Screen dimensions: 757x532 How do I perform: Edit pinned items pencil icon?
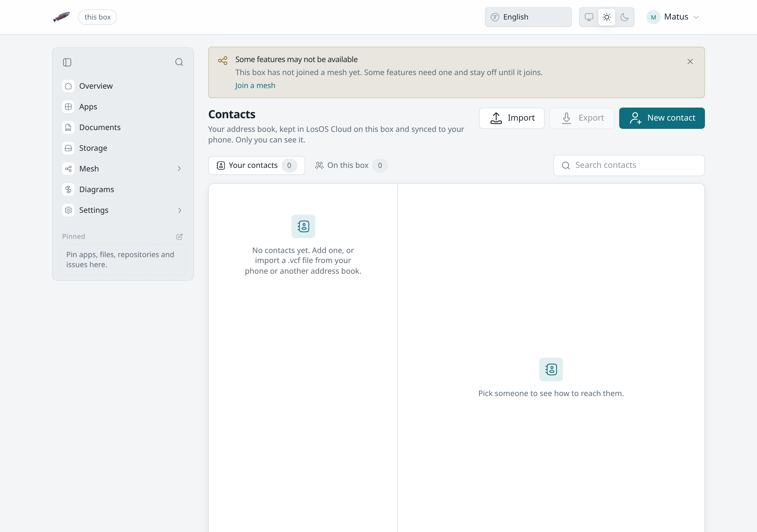[179, 237]
